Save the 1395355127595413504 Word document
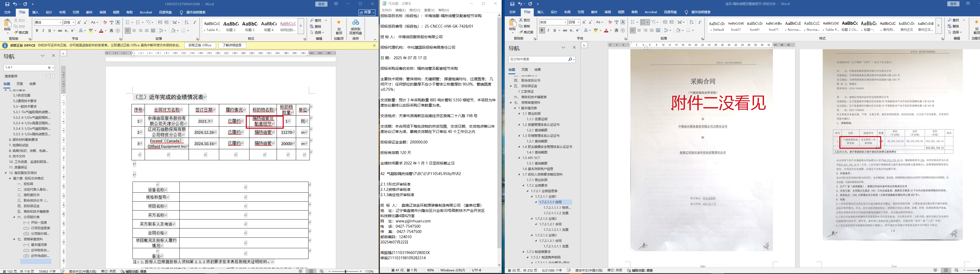Viewport: 980px width, 274px height. click(7, 4)
